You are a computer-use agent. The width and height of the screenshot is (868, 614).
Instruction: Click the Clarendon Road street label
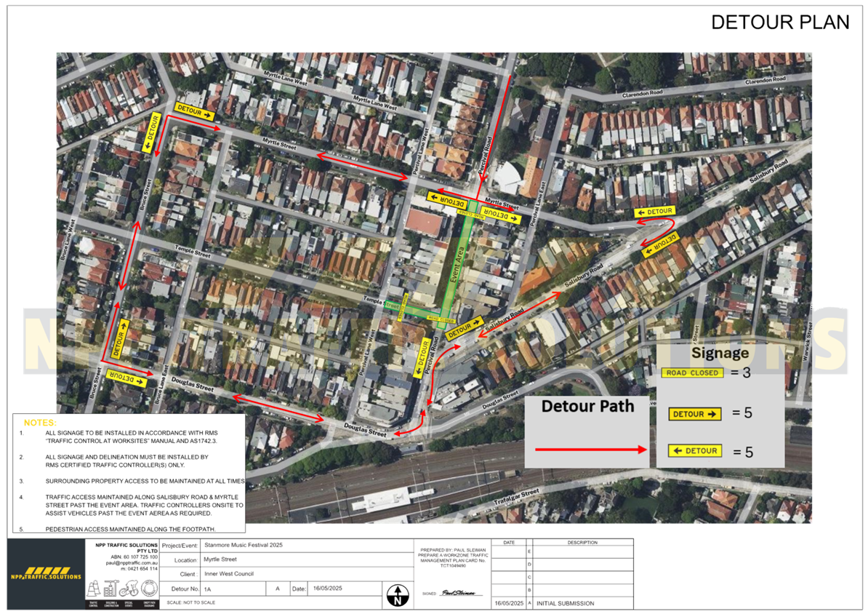pos(642,94)
